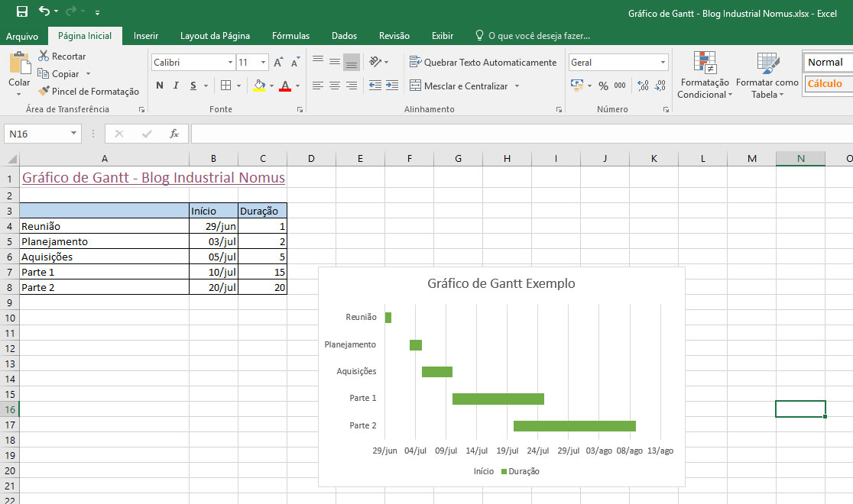Toggle bold formatting with N
853x504 pixels.
coord(159,86)
